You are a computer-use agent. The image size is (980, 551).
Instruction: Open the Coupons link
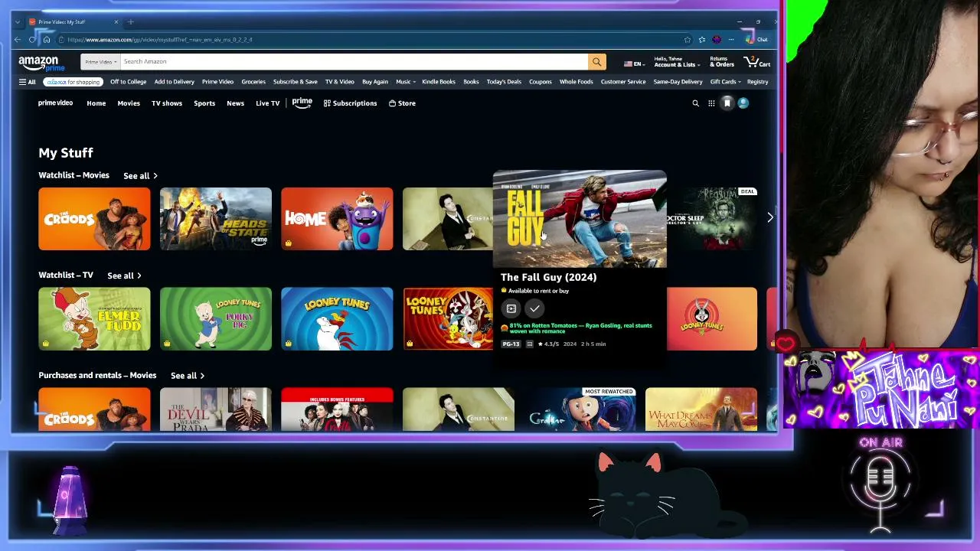coord(540,82)
